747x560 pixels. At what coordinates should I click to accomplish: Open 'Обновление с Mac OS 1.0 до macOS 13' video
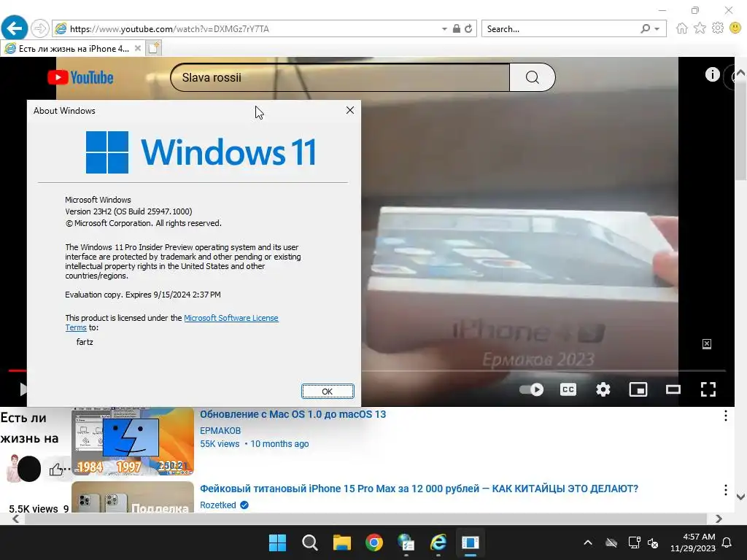tap(293, 414)
